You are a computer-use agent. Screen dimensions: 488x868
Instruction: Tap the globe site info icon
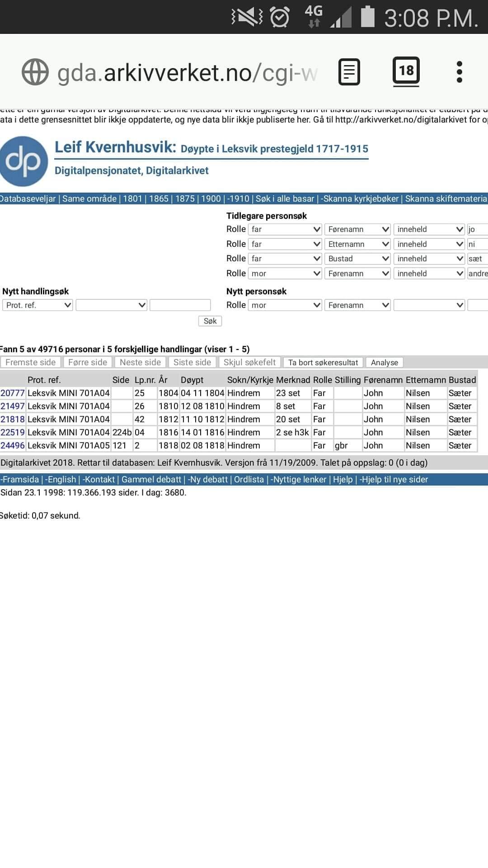click(35, 72)
